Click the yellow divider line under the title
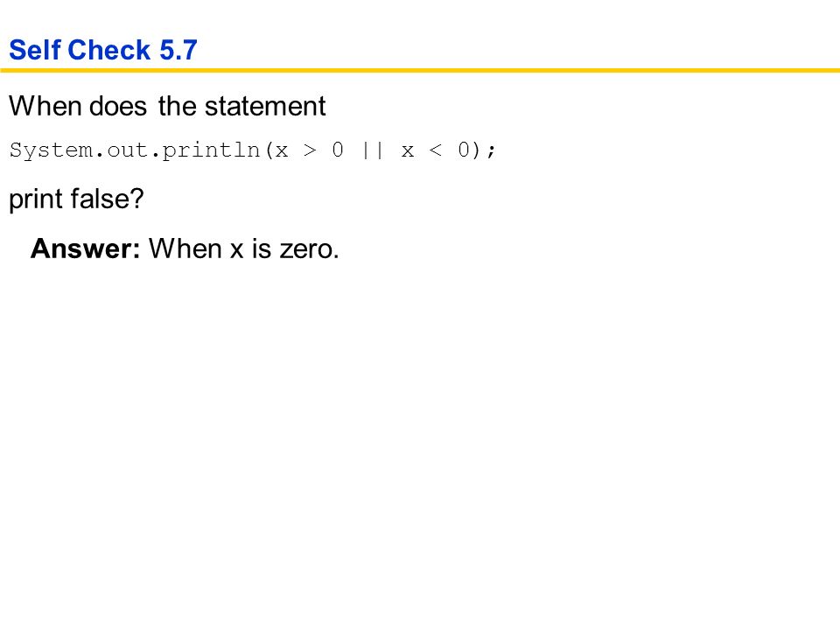Viewport: 840px width, 630px height. click(420, 70)
